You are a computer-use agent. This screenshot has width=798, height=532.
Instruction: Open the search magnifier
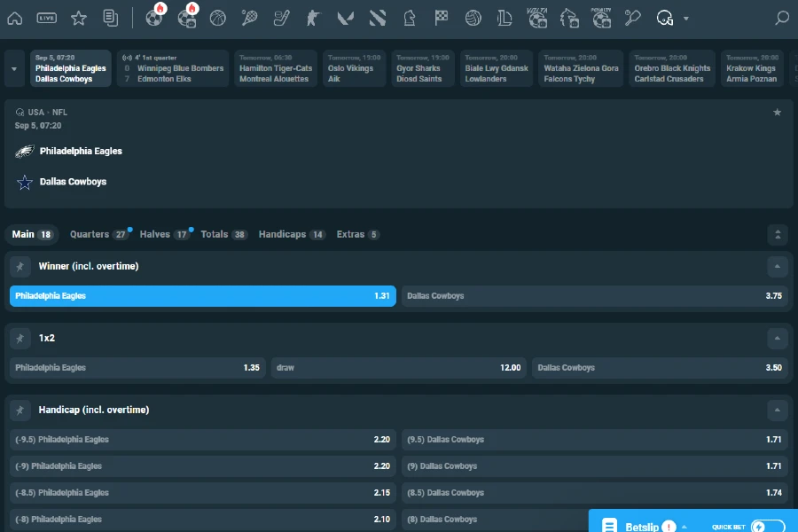(780, 18)
